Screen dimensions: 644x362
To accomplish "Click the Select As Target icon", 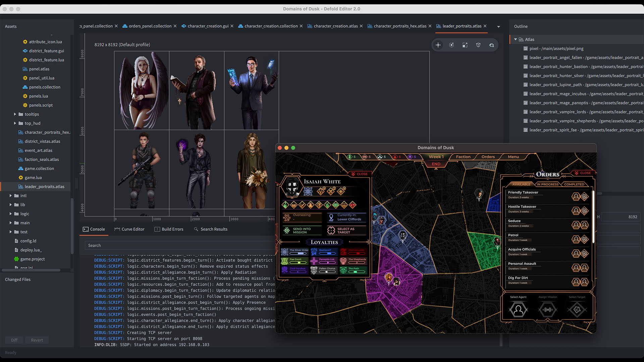I will click(x=332, y=230).
